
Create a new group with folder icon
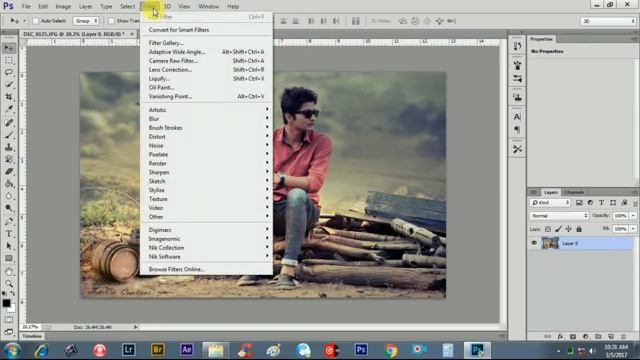click(598, 336)
